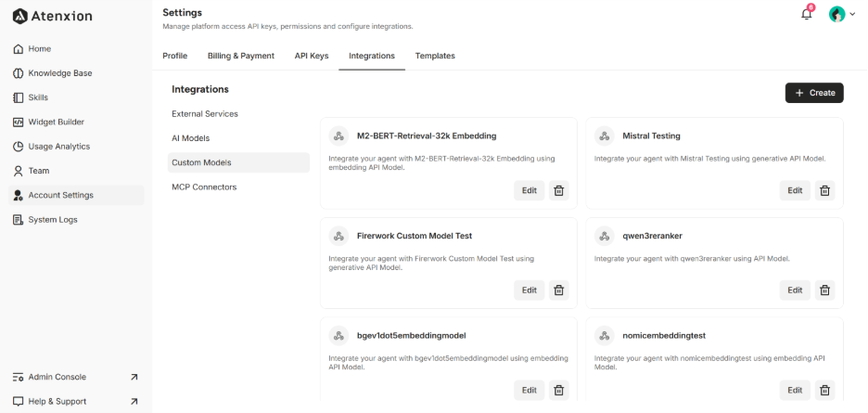
Task: Edit the qwen3reranker model
Action: tap(795, 290)
